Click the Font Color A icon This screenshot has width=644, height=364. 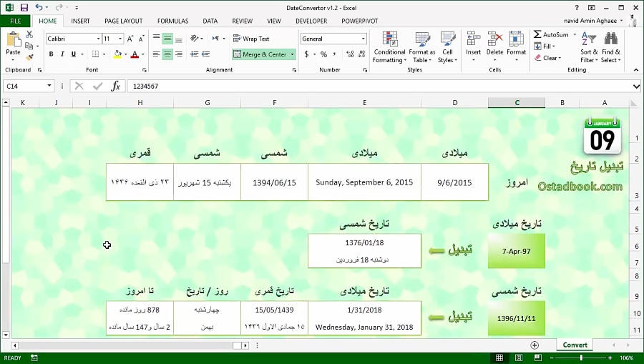pos(135,54)
